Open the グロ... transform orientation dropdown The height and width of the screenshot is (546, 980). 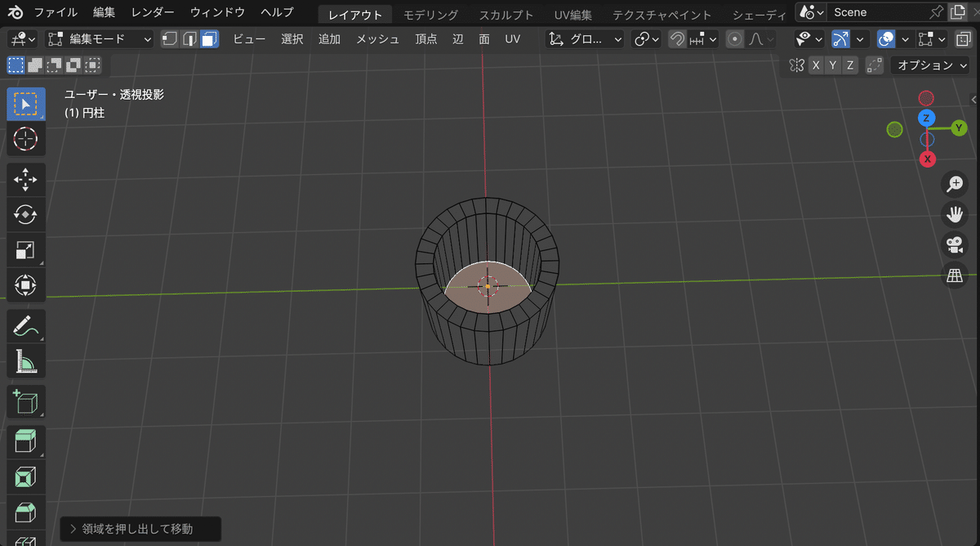pyautogui.click(x=585, y=39)
